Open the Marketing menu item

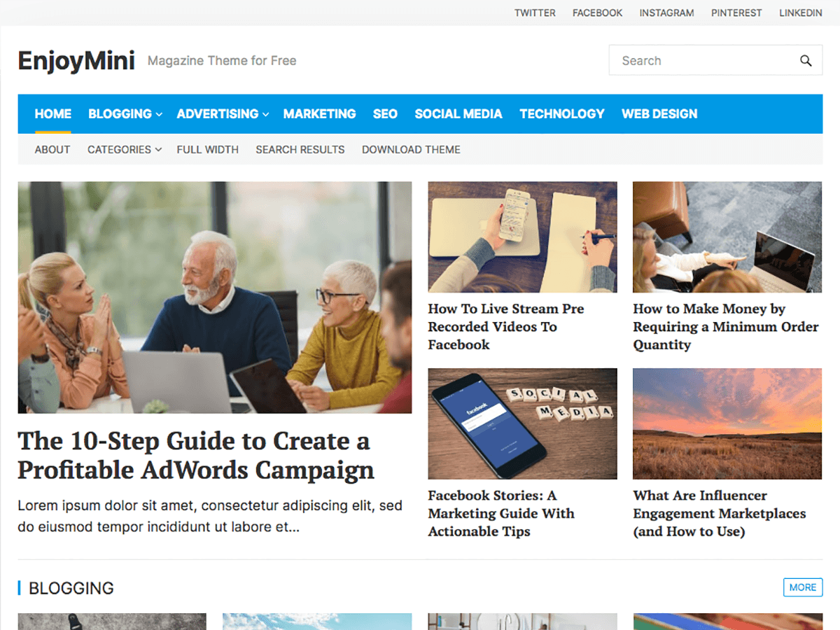[319, 114]
